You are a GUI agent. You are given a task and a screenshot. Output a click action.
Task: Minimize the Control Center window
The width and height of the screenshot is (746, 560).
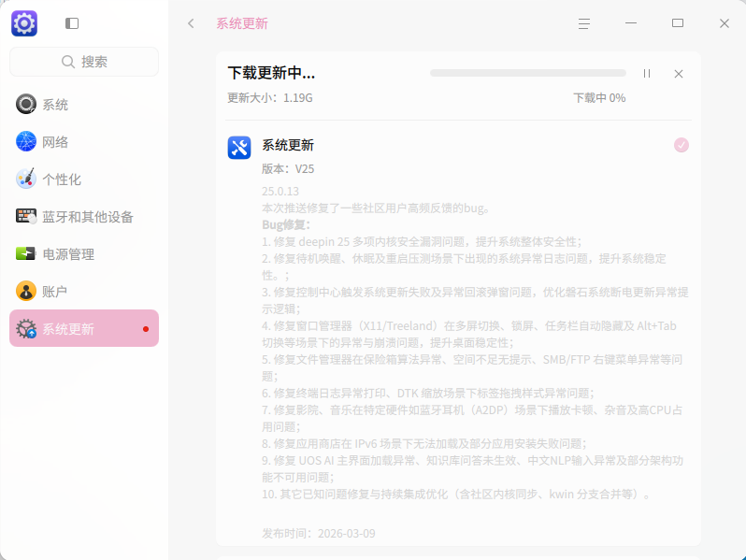(631, 23)
